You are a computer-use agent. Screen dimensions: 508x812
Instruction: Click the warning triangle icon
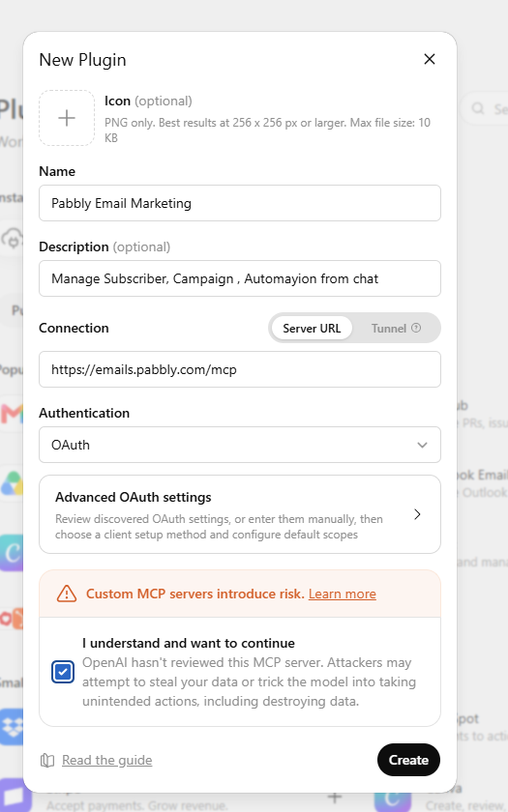pyautogui.click(x=67, y=594)
